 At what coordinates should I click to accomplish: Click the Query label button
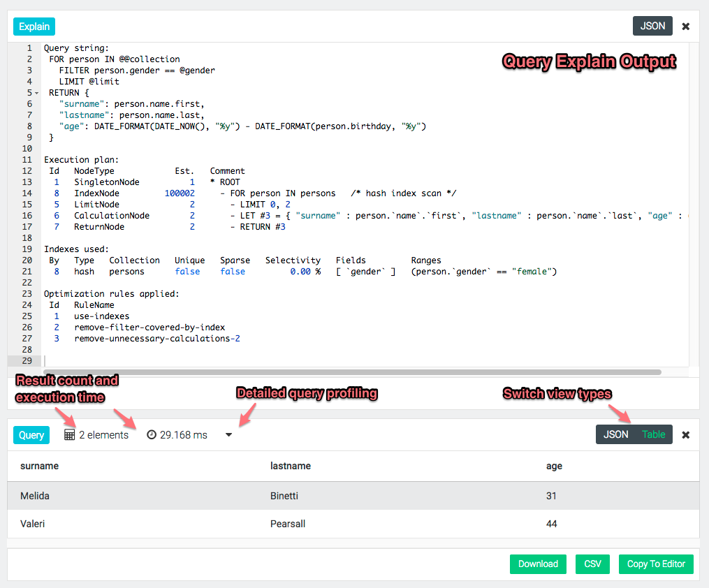click(x=31, y=435)
